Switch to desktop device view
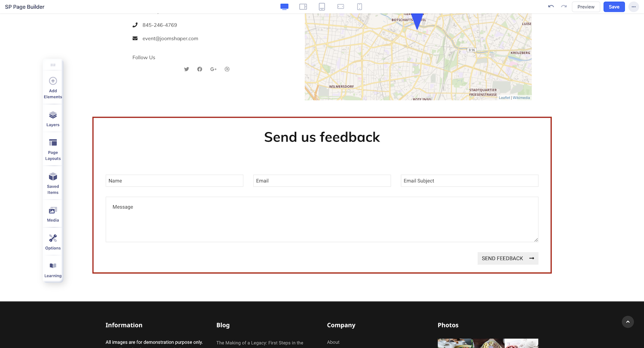The height and width of the screenshot is (348, 644). [284, 7]
